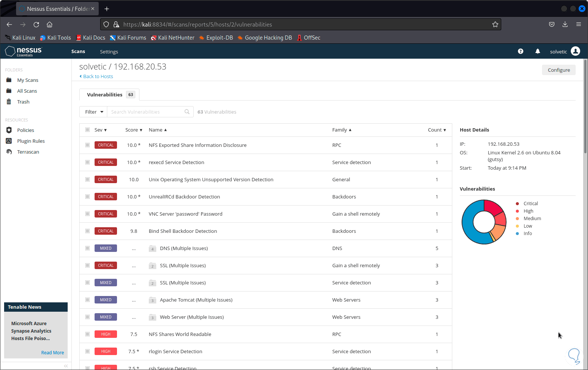Collapse the sidebar with the double chevron
Viewport: 588px width, 370px height.
click(66, 366)
